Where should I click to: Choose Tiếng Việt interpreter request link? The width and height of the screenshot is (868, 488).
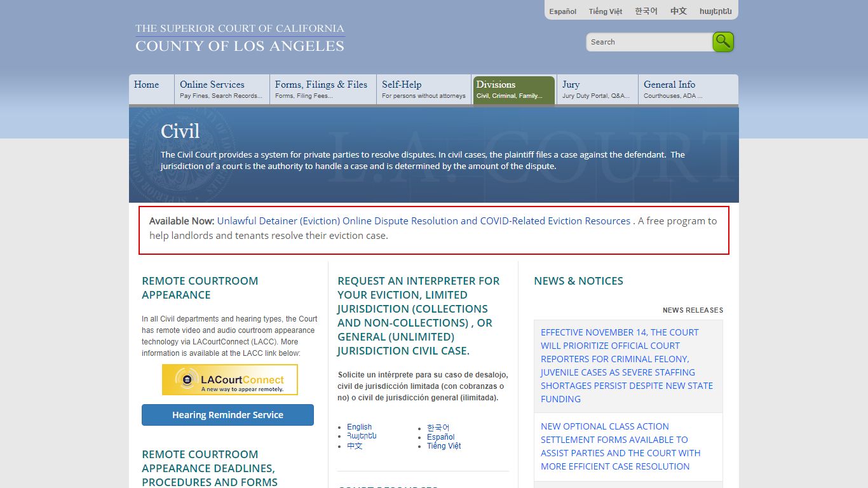[x=444, y=446]
